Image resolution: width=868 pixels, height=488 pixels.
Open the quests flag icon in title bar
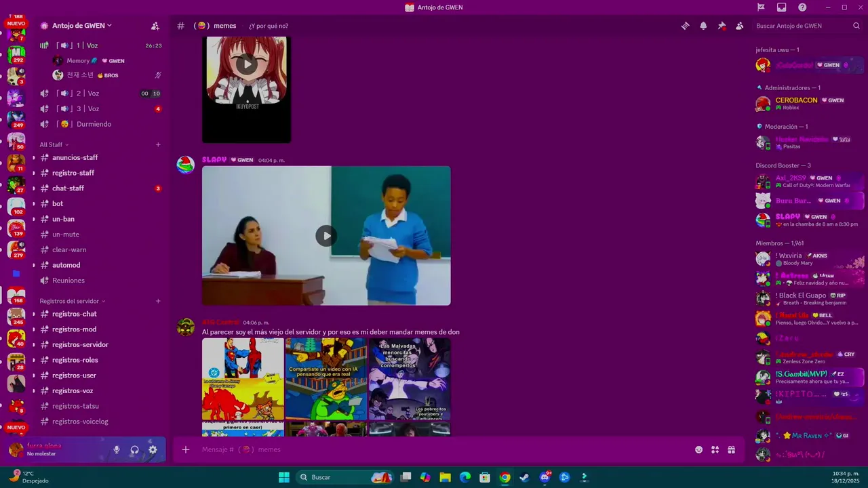click(761, 7)
